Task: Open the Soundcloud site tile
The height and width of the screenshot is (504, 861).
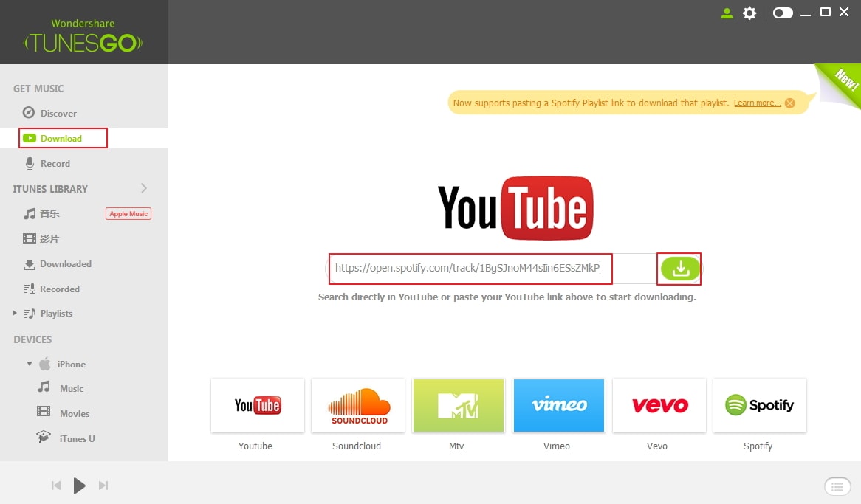Action: click(358, 405)
